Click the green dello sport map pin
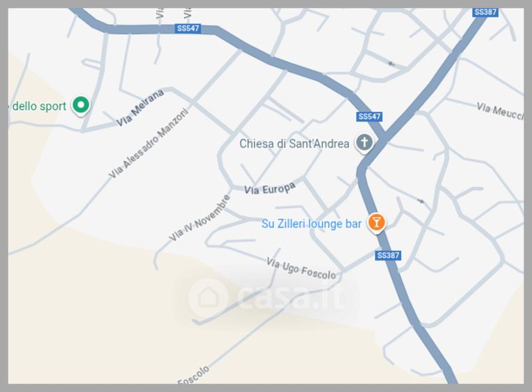 80,106
